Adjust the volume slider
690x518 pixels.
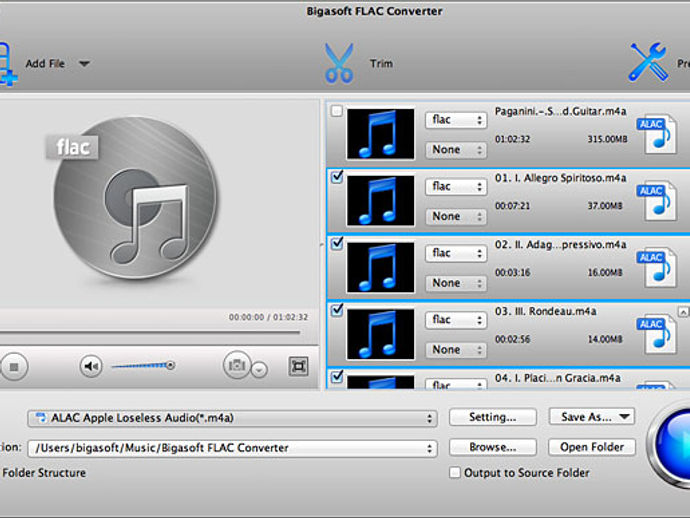point(143,365)
